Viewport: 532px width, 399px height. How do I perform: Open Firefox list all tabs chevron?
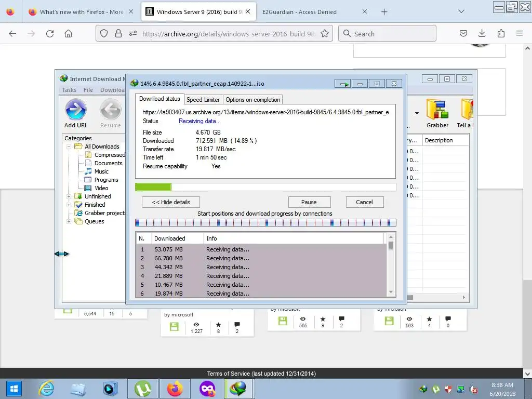click(461, 11)
